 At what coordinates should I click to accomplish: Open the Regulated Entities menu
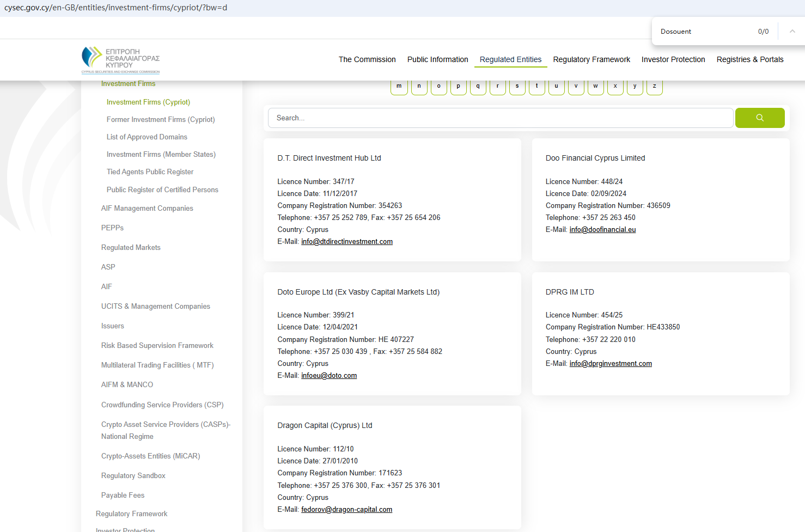pyautogui.click(x=510, y=59)
